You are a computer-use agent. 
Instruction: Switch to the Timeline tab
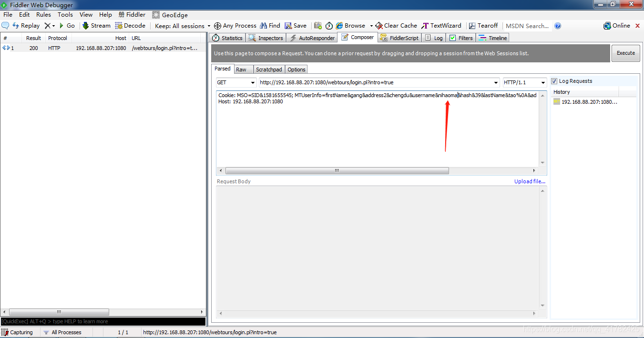pyautogui.click(x=493, y=38)
